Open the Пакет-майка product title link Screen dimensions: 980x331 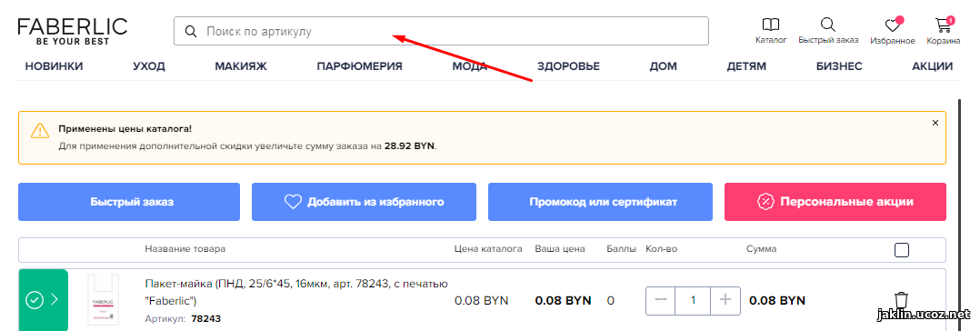(296, 292)
